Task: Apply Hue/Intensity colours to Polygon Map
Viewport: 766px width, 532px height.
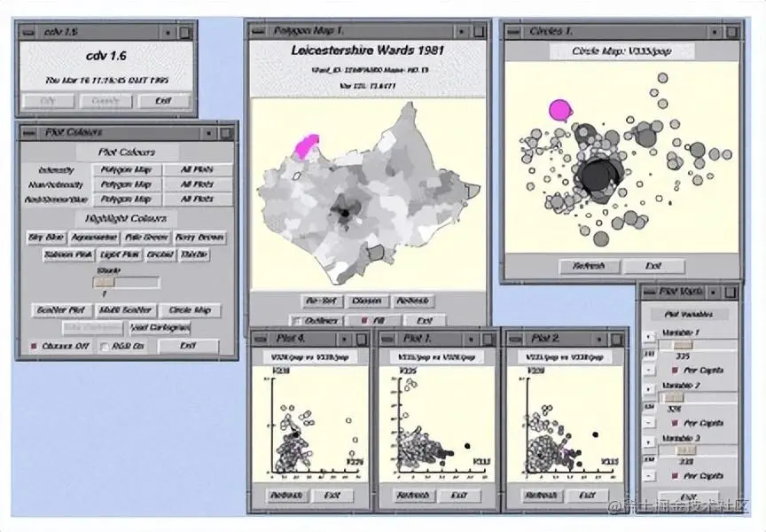Action: [126, 184]
